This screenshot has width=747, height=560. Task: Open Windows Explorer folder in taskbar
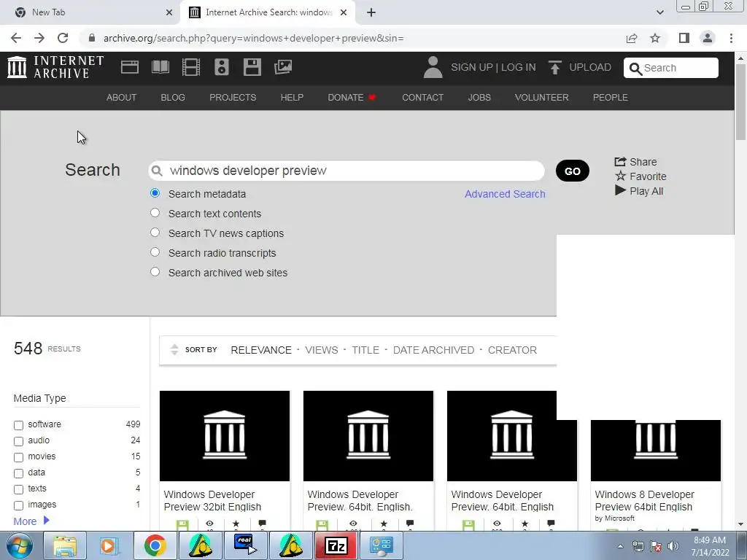coord(64,545)
